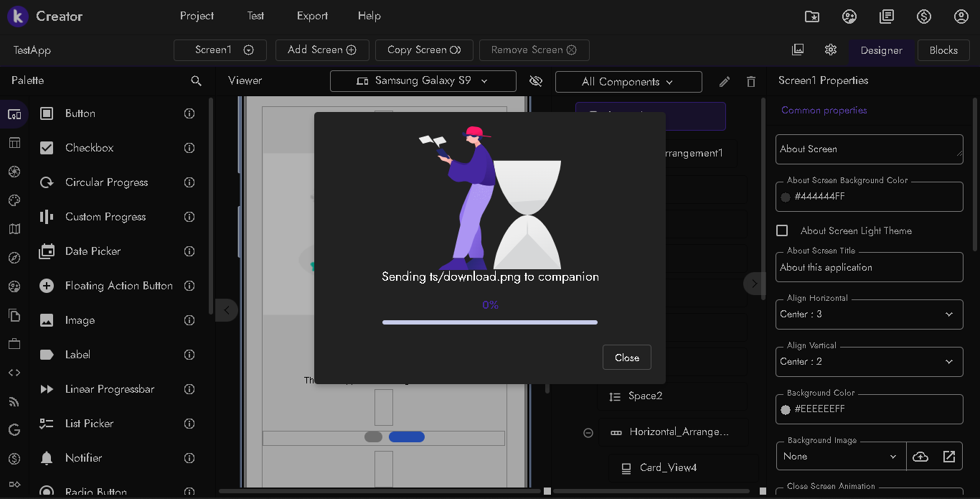Click the rename component pencil icon
Viewport: 980px width, 499px height.
click(725, 82)
